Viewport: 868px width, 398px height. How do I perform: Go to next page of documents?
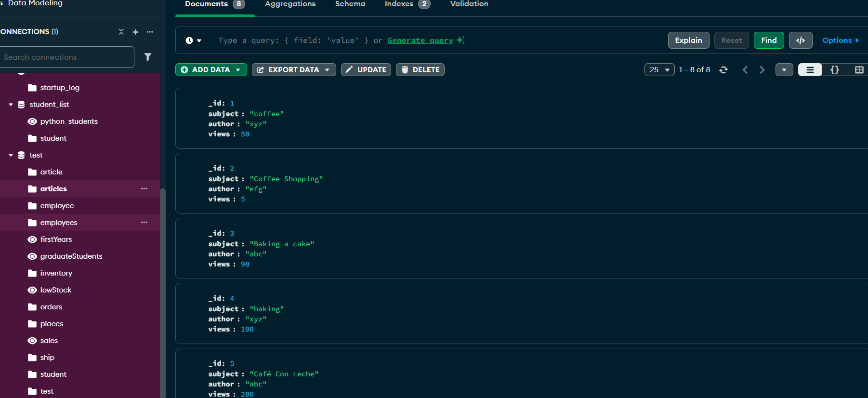click(762, 70)
